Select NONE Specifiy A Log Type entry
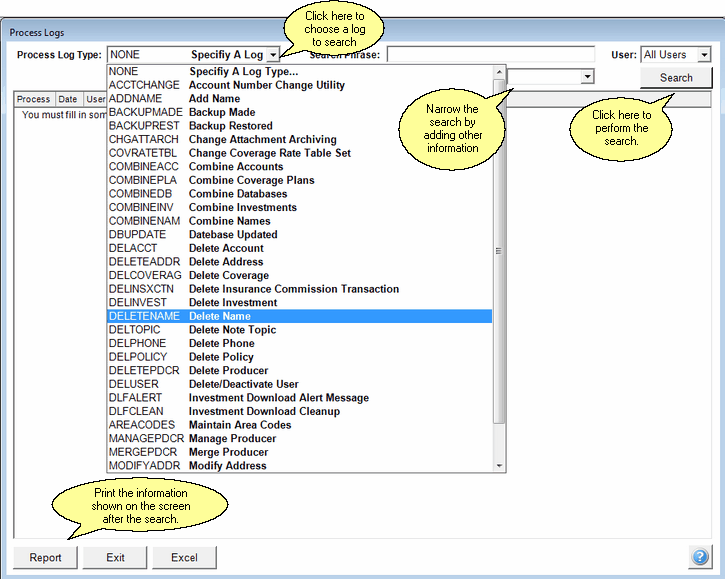The image size is (725, 579). point(300,72)
